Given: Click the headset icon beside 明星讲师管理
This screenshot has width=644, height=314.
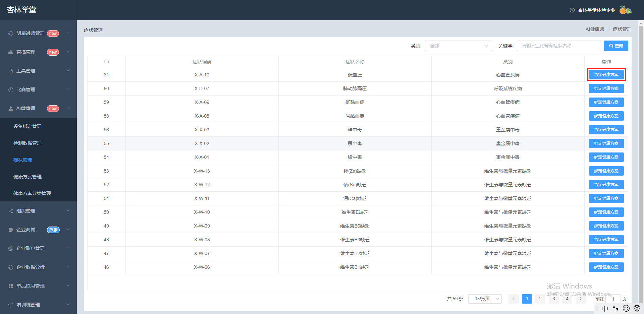Looking at the screenshot, I should pos(11,34).
